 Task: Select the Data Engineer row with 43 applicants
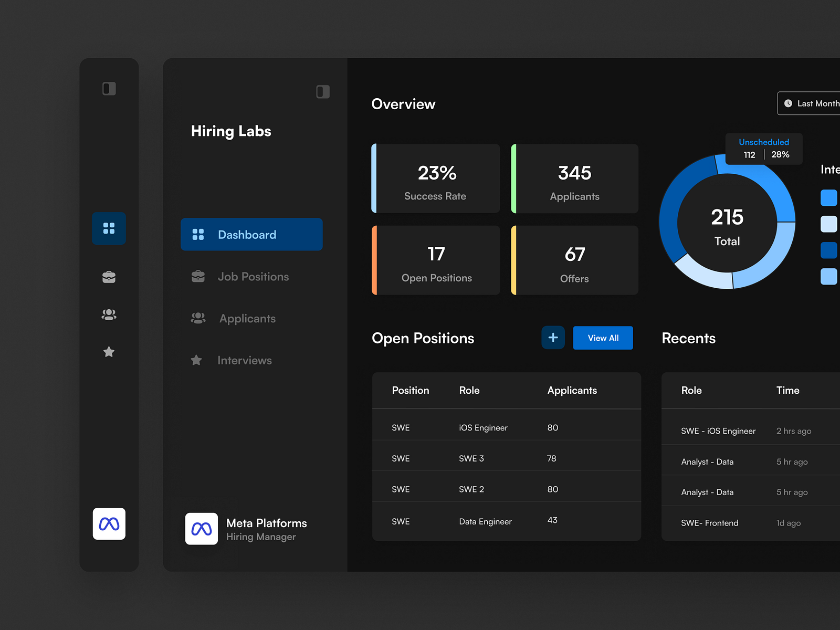506,521
